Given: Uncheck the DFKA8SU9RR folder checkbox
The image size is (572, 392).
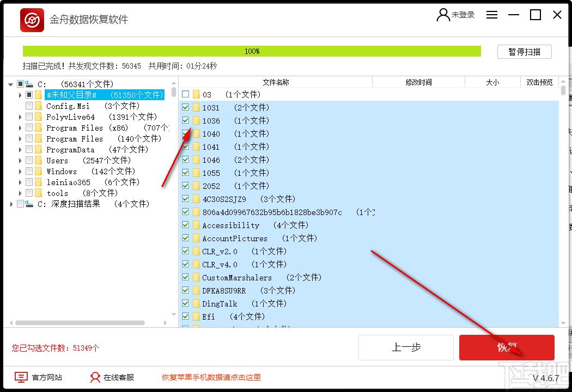Looking at the screenshot, I should (x=186, y=290).
